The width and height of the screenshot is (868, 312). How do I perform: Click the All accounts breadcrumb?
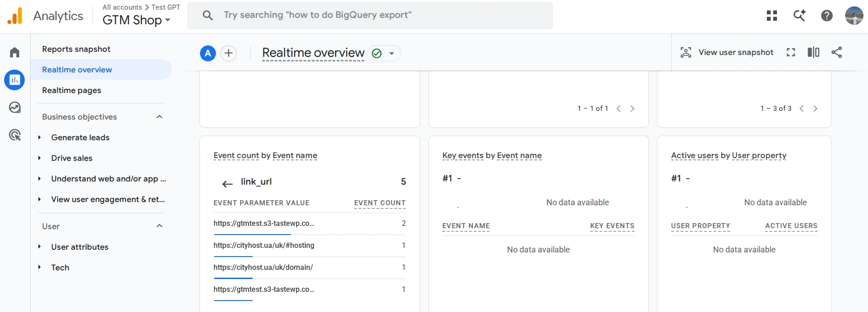tap(122, 7)
